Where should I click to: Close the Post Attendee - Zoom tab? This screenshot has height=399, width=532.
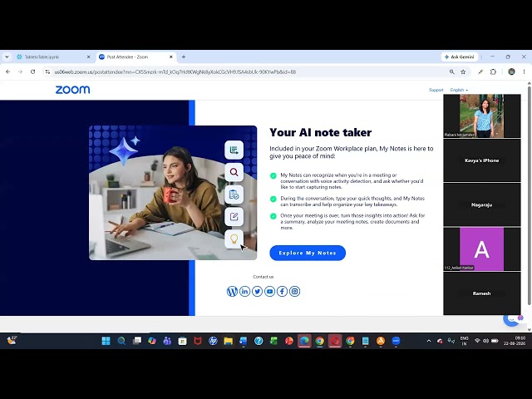tap(171, 57)
